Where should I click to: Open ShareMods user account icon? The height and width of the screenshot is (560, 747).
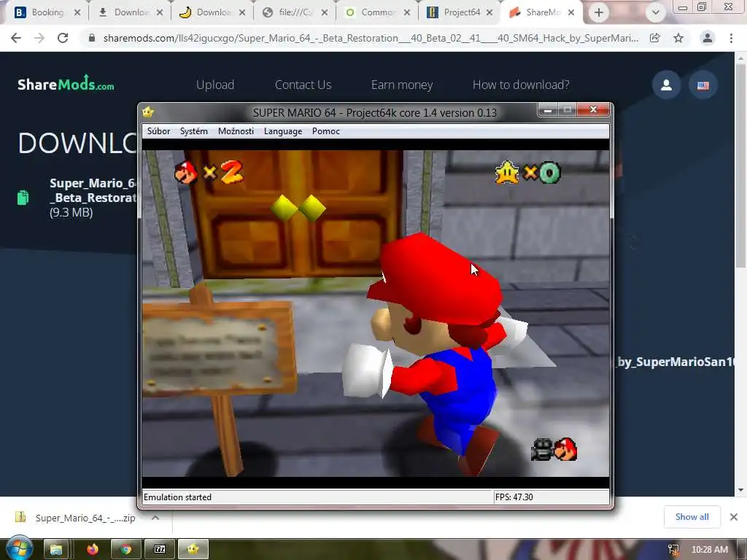(x=667, y=85)
